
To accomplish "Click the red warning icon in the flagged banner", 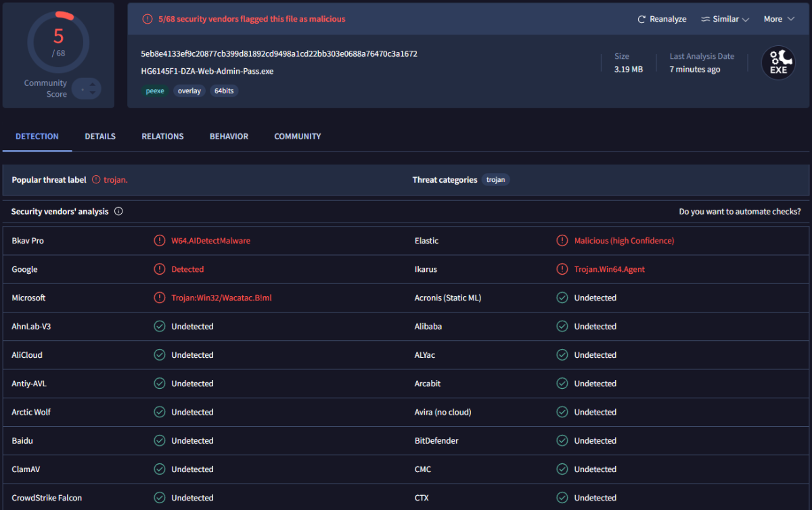I will point(148,20).
